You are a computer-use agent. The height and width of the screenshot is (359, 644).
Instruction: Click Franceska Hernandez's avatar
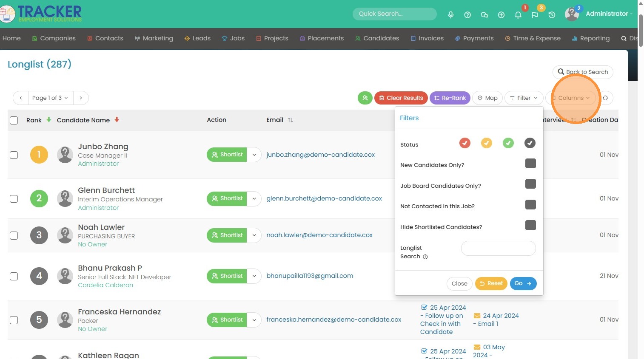(x=65, y=319)
